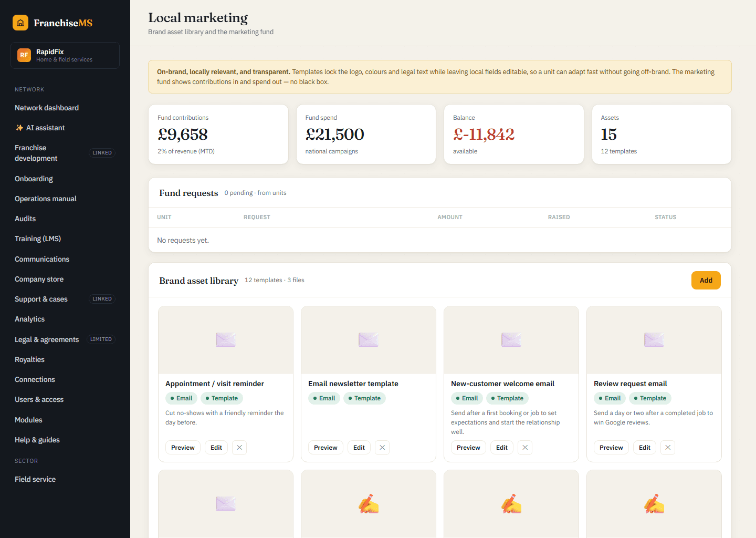Click LINKED badge next to Support & cases
The image size is (756, 538).
102,299
